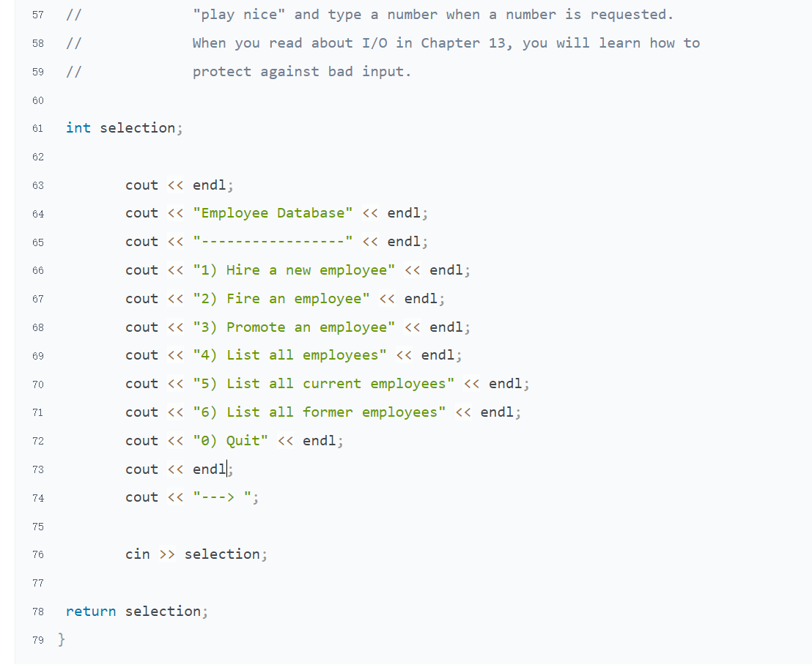The width and height of the screenshot is (812, 665).
Task: Click line number 61
Action: click(37, 129)
